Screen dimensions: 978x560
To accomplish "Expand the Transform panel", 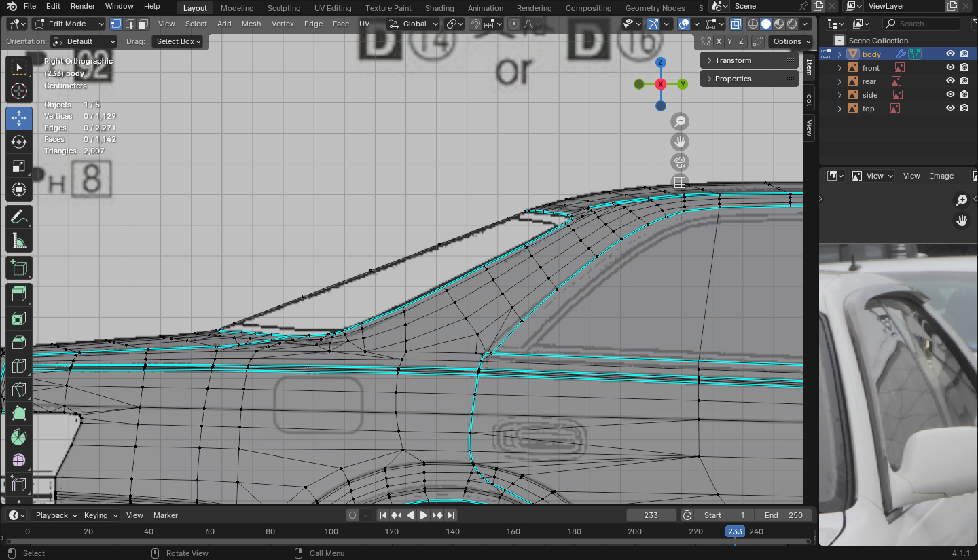I will pos(733,60).
